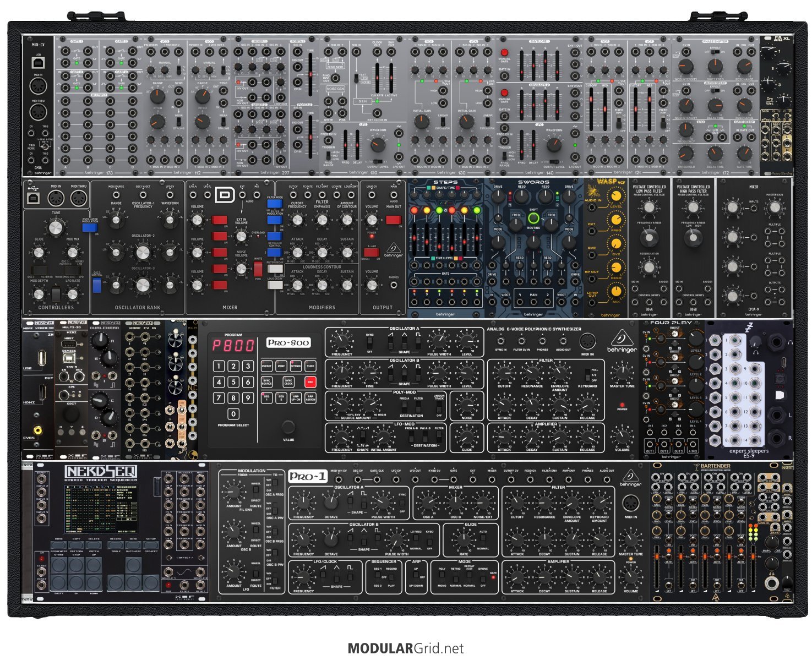Tap the SEQ 1 button on Pro-800

[x=266, y=397]
